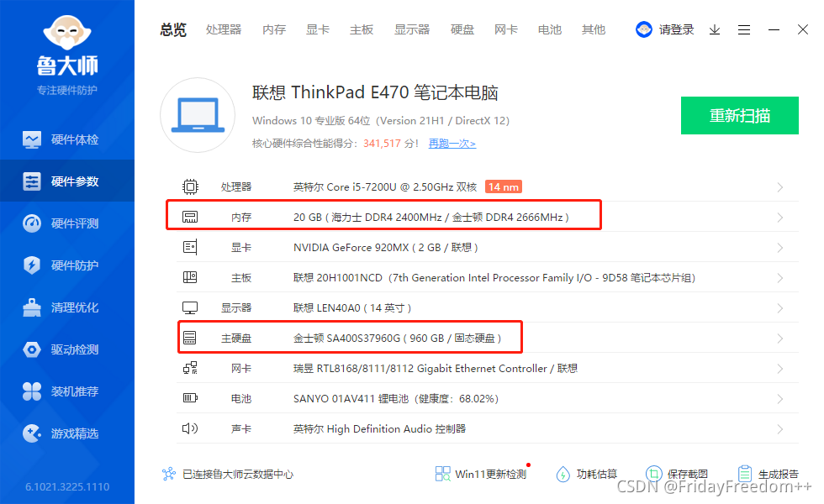Expand the 声卡 row chevron
Screen dimensions: 824x504
(x=780, y=429)
